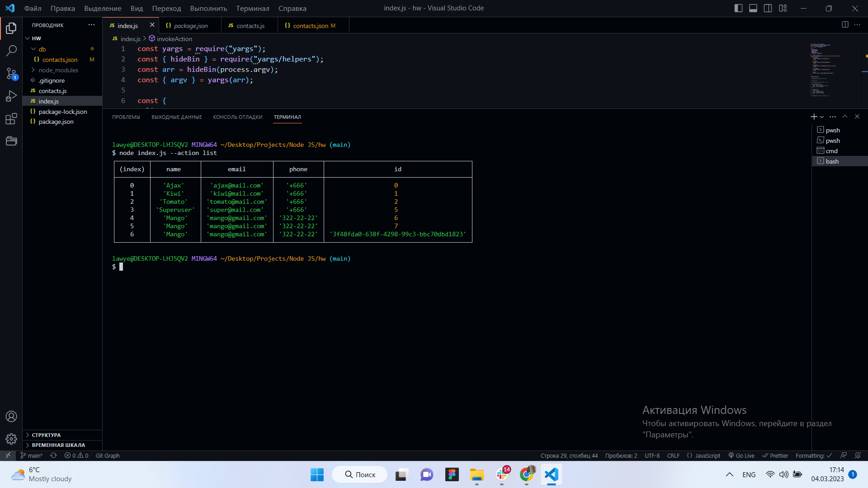The height and width of the screenshot is (488, 868).
Task: Open the Manage gear menu
Action: (x=11, y=439)
